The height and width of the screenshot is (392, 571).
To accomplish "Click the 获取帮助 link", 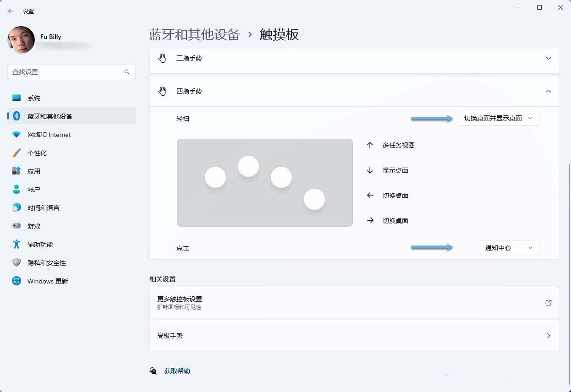I will [176, 370].
